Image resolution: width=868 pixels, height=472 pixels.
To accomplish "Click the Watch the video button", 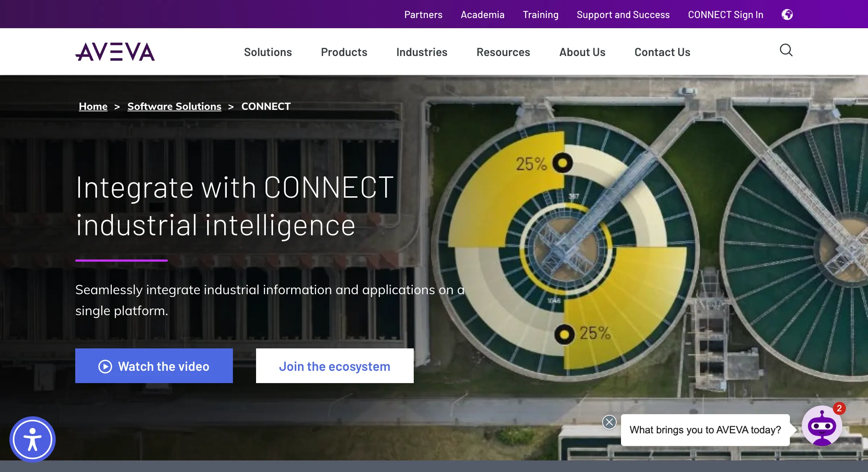I will coord(154,366).
